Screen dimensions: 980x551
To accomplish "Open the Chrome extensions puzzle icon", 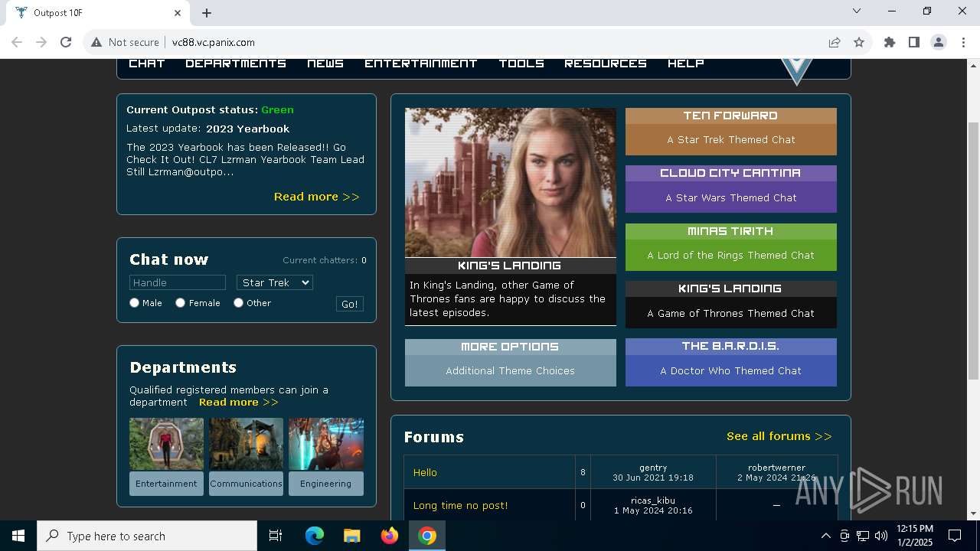I will pyautogui.click(x=890, y=42).
